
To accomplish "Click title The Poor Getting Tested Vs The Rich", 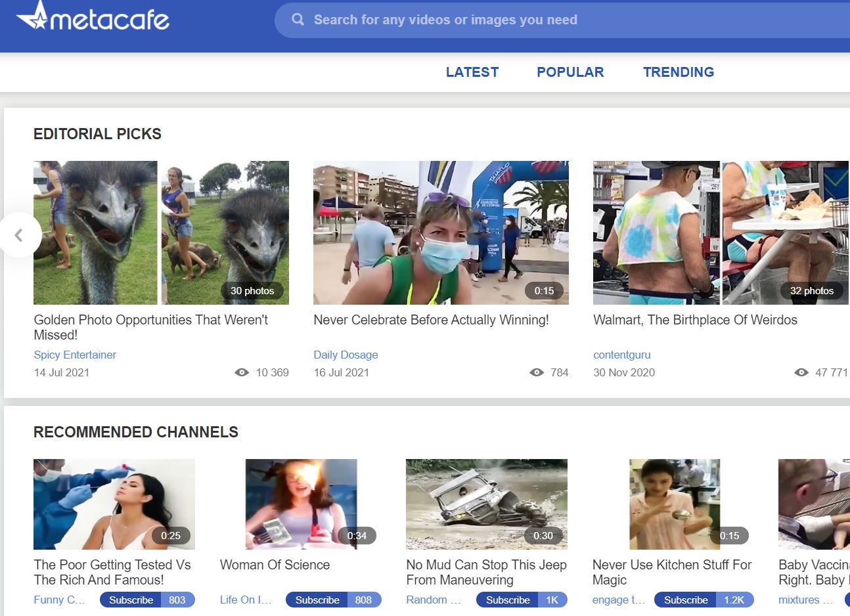I will [x=112, y=572].
